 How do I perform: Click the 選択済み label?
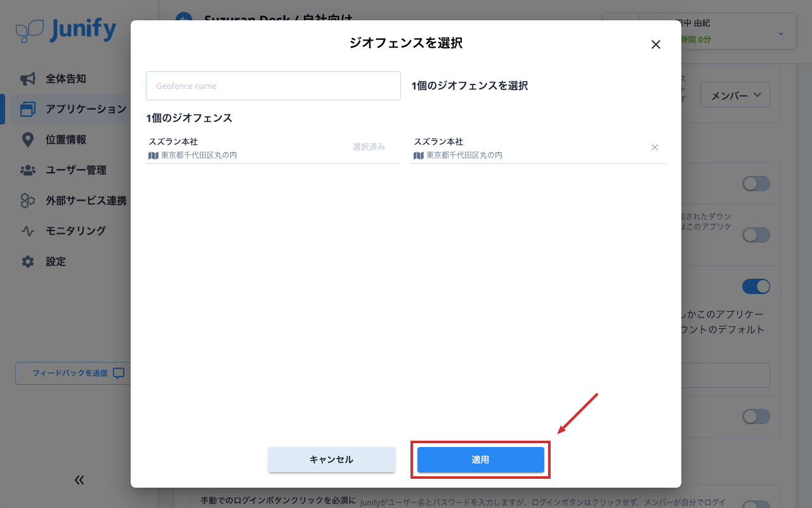tap(369, 147)
